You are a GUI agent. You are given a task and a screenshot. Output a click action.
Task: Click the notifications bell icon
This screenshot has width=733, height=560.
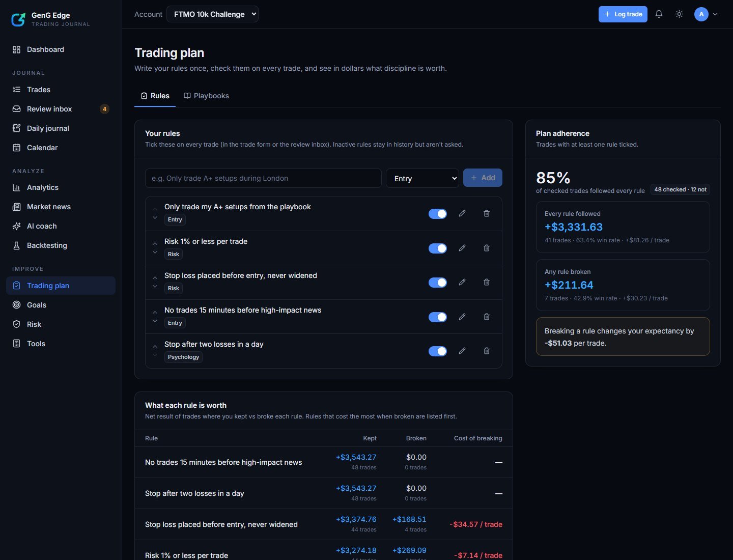(659, 14)
